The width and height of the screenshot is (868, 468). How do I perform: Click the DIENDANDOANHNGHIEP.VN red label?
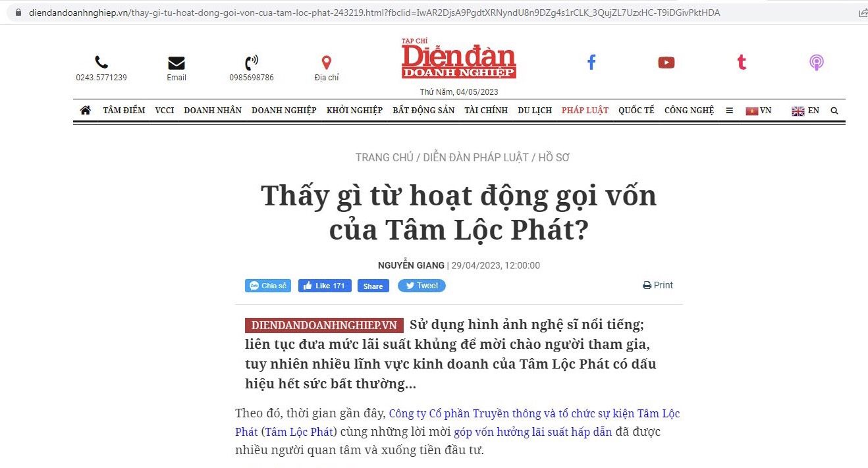324,325
